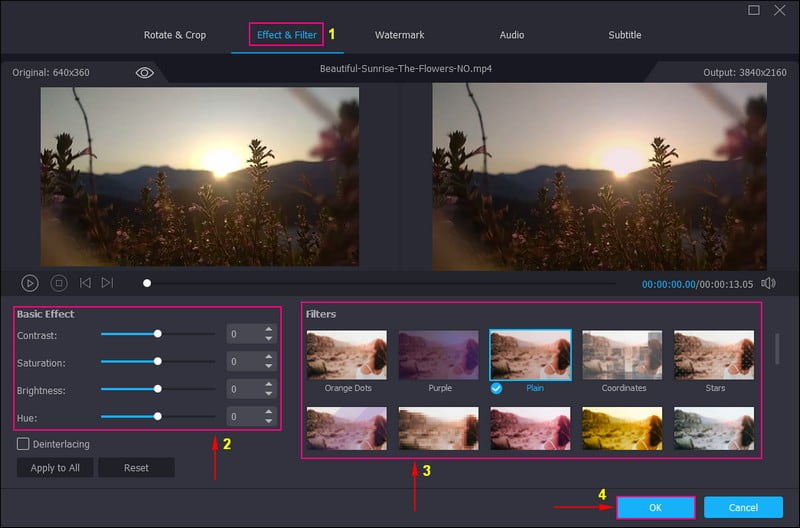Click the Apply to All button
This screenshot has height=528, width=800.
tap(55, 468)
